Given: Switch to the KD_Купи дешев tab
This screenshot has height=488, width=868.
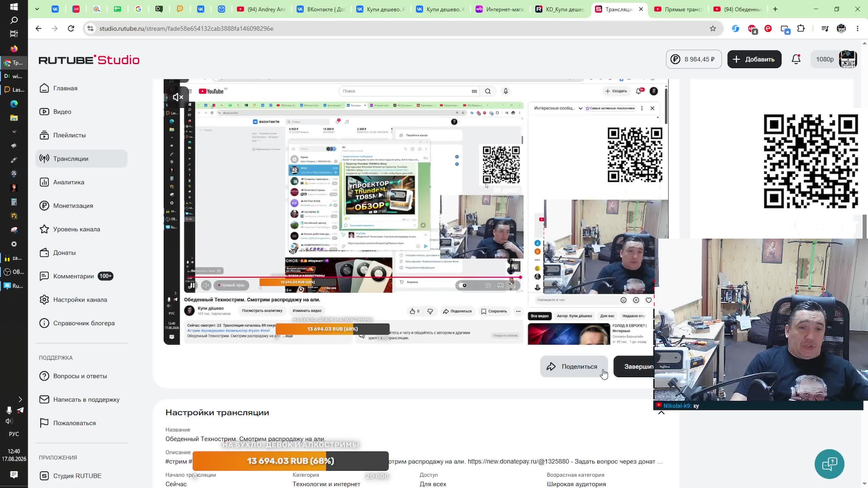Looking at the screenshot, I should [559, 9].
